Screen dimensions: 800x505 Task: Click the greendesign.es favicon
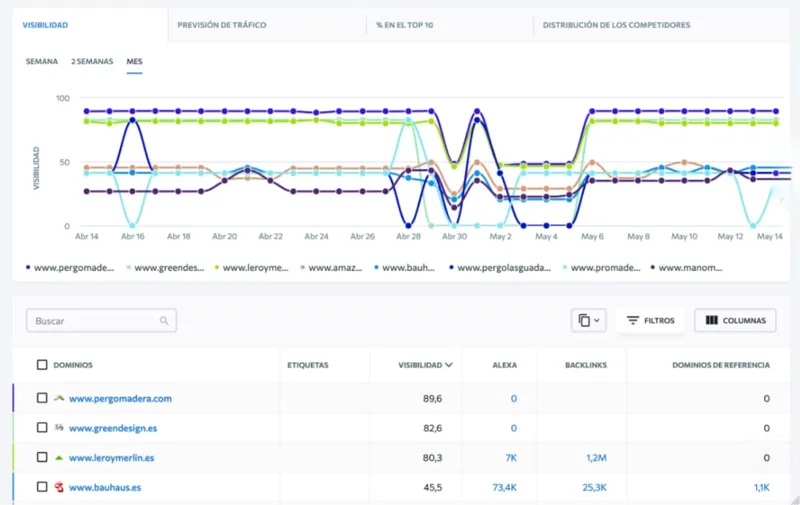point(59,428)
